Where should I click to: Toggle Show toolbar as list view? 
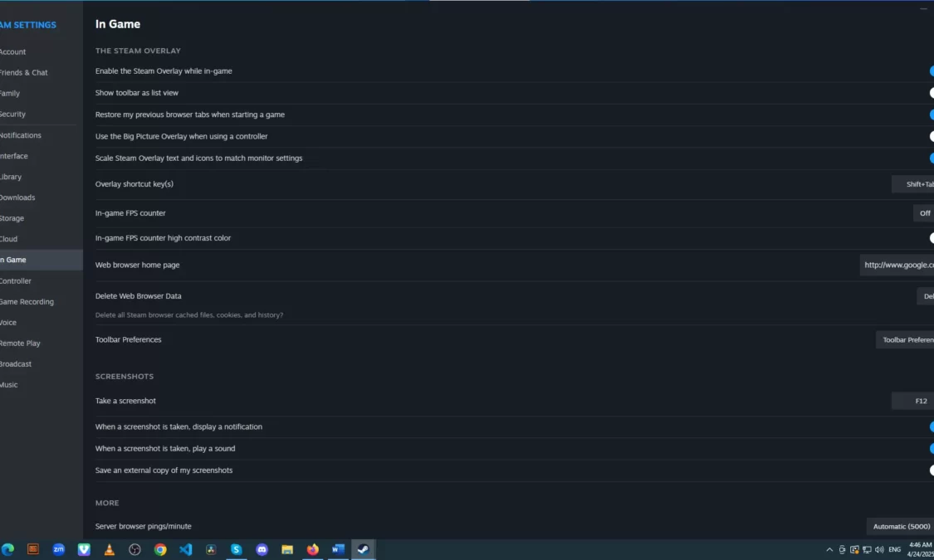click(931, 93)
